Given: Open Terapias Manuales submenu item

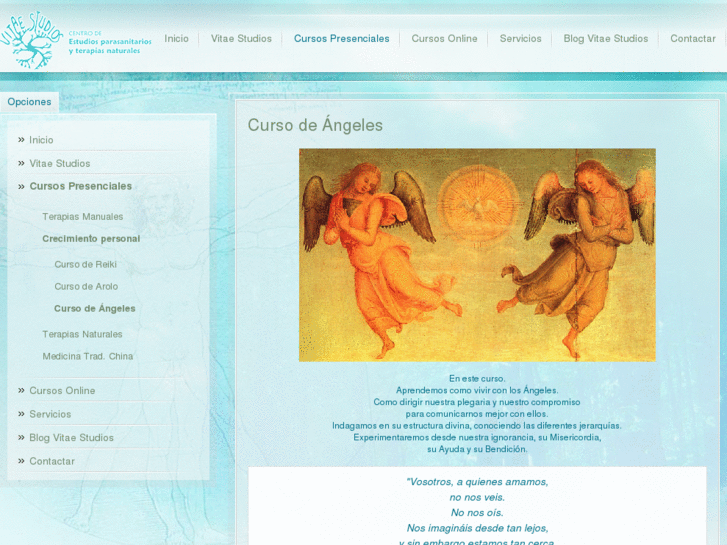Looking at the screenshot, I should (x=83, y=217).
